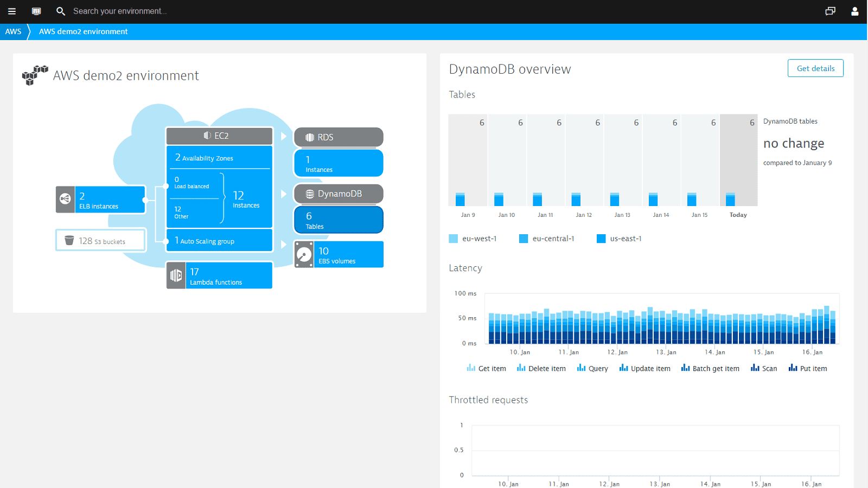Viewport: 868px width, 488px height.
Task: Click the Throttled requests chart
Action: pos(655,451)
